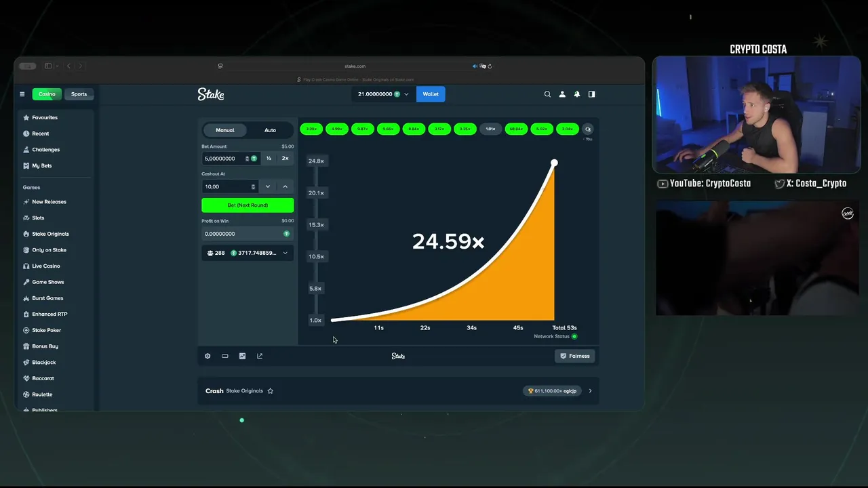Open the Fairness button

[574, 356]
